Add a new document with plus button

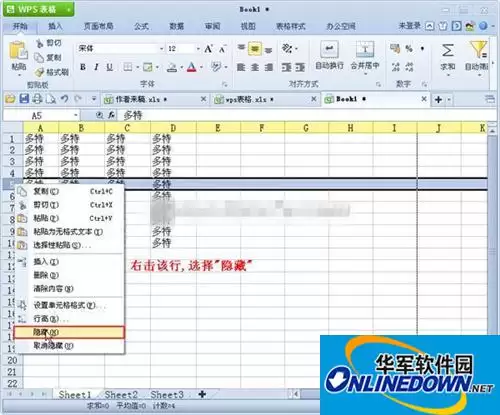(439, 99)
